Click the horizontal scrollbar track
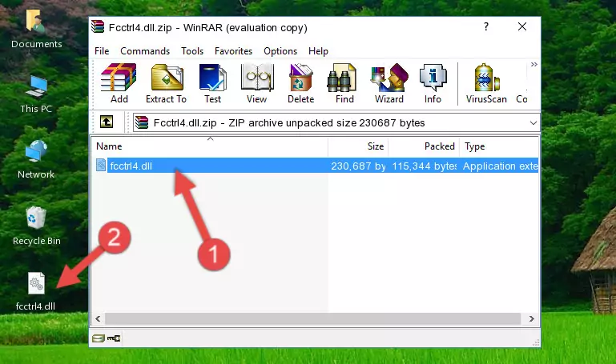This screenshot has width=616, height=364. coord(312,318)
